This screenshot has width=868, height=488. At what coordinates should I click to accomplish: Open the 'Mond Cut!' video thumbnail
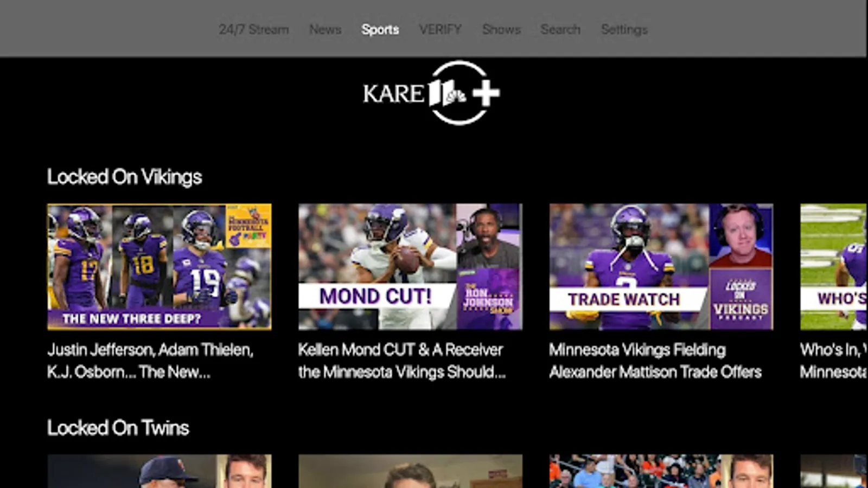pos(410,267)
